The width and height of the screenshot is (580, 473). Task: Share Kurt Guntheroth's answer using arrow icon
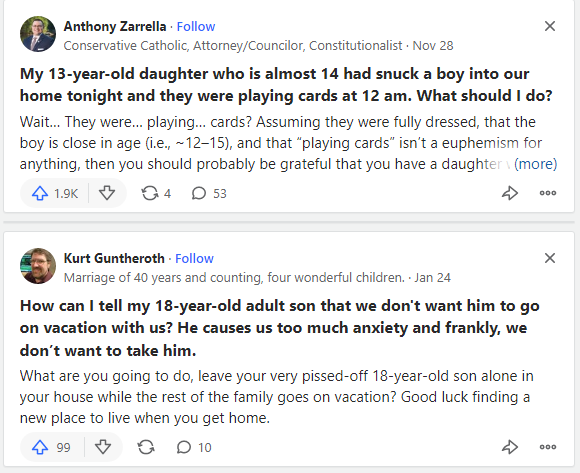[x=510, y=447]
